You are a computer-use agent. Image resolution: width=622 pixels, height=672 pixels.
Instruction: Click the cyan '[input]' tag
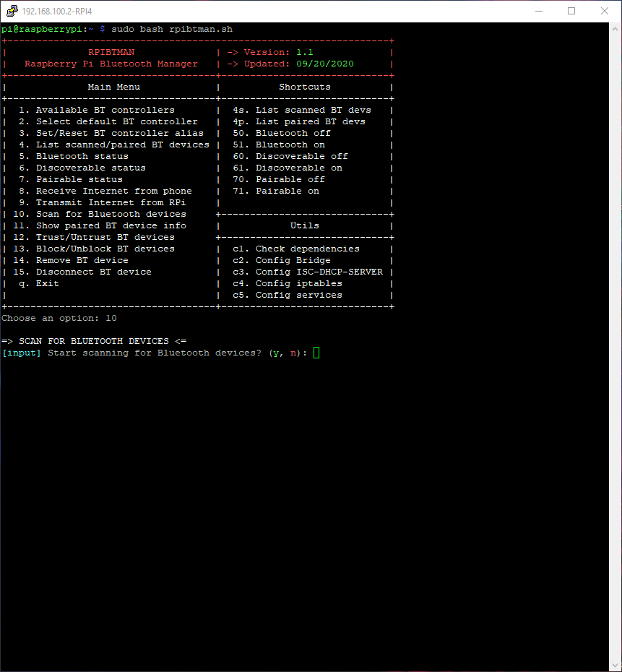(x=22, y=353)
